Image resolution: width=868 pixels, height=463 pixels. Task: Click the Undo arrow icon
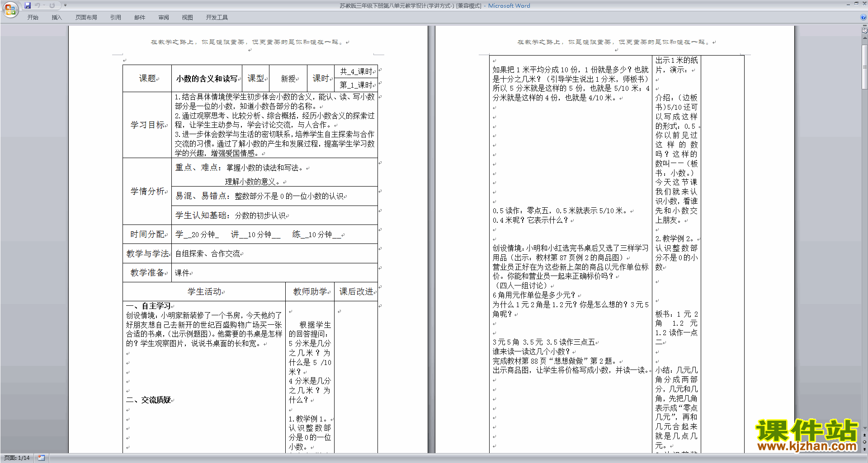point(38,5)
